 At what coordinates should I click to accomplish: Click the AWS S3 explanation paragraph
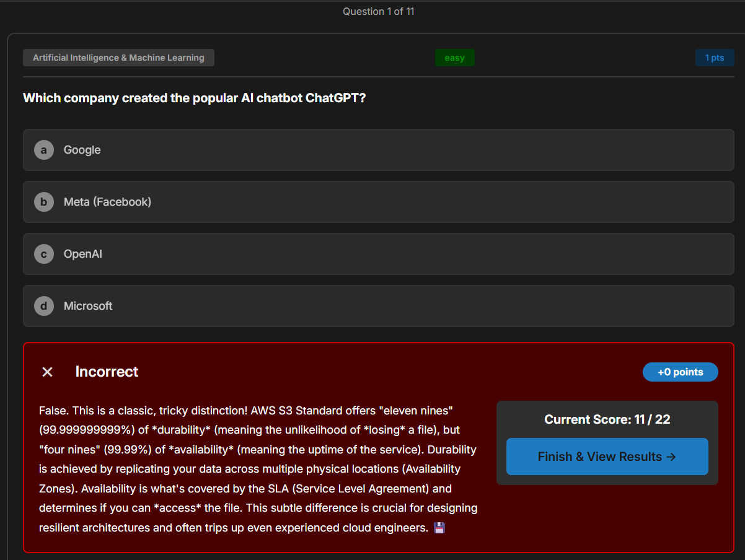[x=258, y=469]
